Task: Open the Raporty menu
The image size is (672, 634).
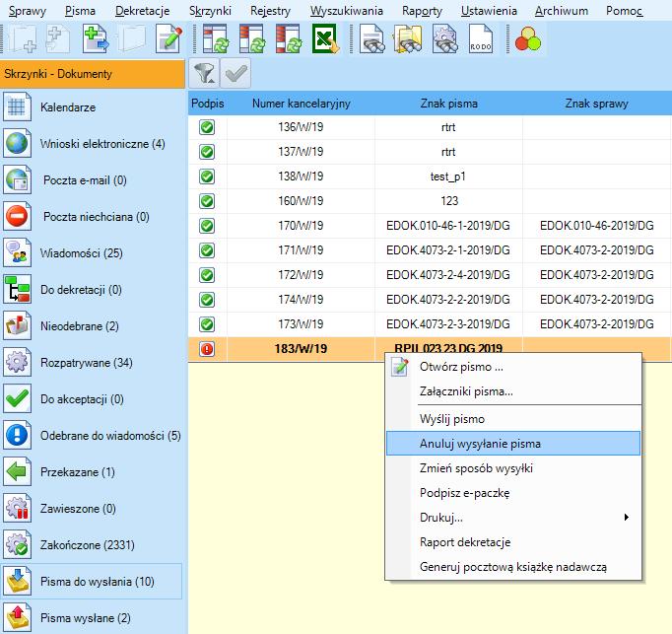Action: [x=422, y=11]
